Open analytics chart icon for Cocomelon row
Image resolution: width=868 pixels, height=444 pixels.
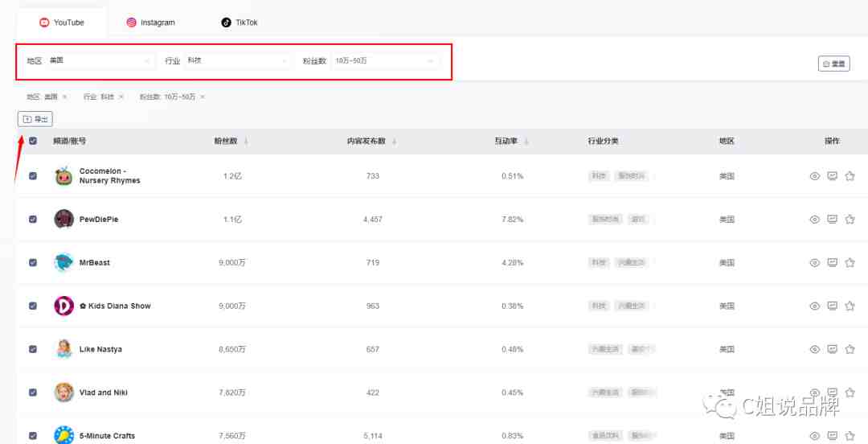tap(832, 176)
